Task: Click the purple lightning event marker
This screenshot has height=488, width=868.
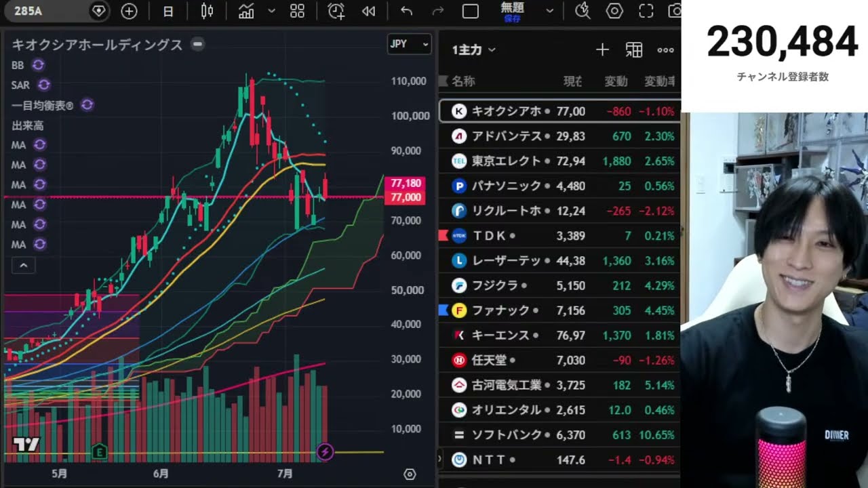Action: tap(325, 451)
